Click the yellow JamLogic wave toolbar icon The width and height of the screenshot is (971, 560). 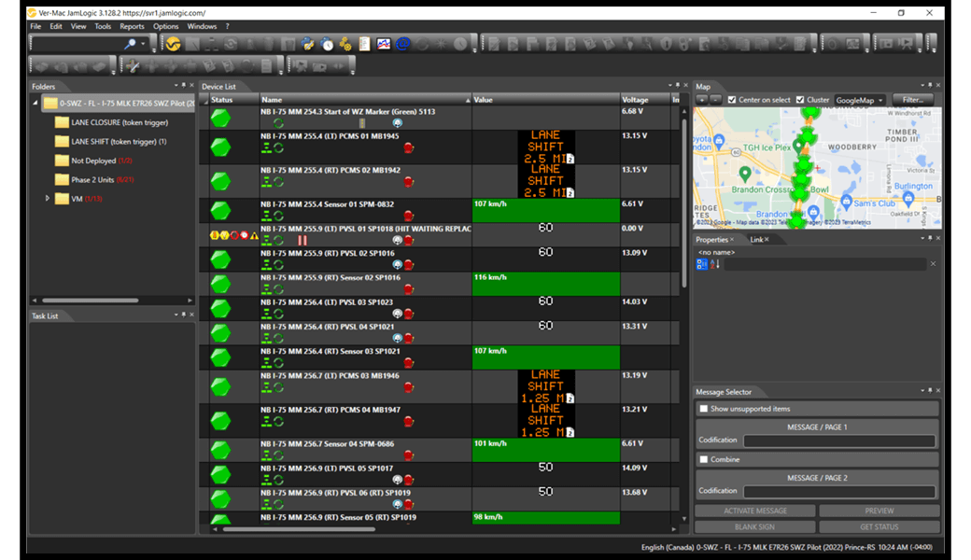click(173, 44)
